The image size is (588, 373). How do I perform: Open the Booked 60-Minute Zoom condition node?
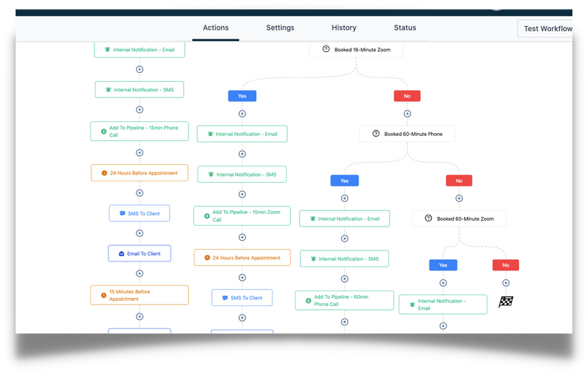(459, 219)
